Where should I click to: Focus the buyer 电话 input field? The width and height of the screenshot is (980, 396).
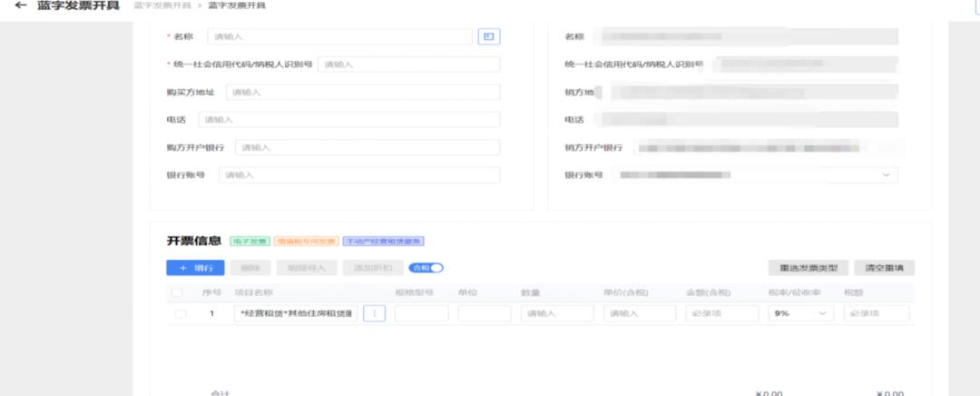coord(349,120)
